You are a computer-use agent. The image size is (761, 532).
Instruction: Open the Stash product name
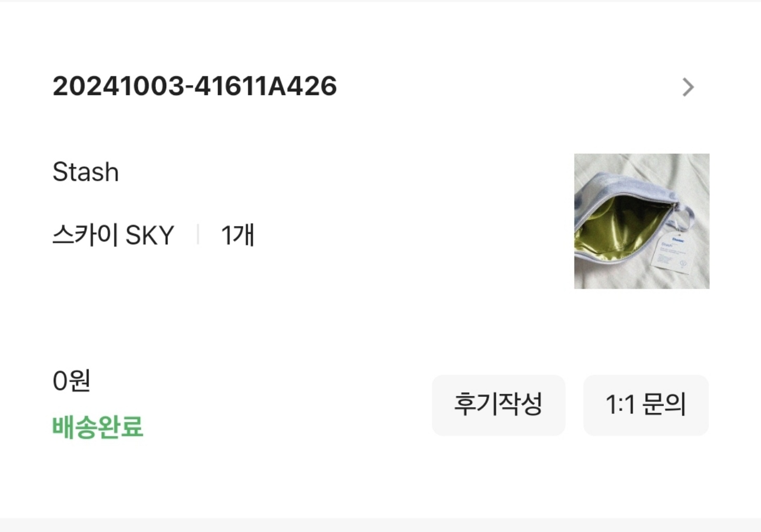coord(86,172)
